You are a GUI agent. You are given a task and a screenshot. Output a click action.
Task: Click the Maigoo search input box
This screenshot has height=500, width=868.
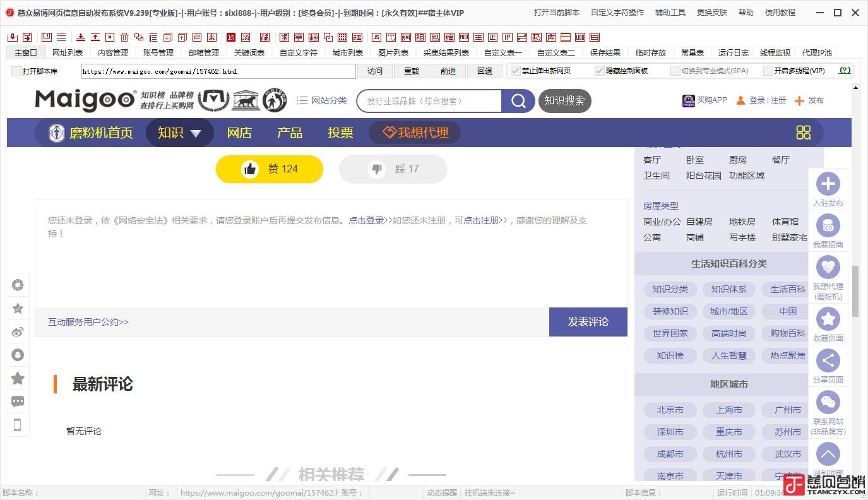[429, 101]
